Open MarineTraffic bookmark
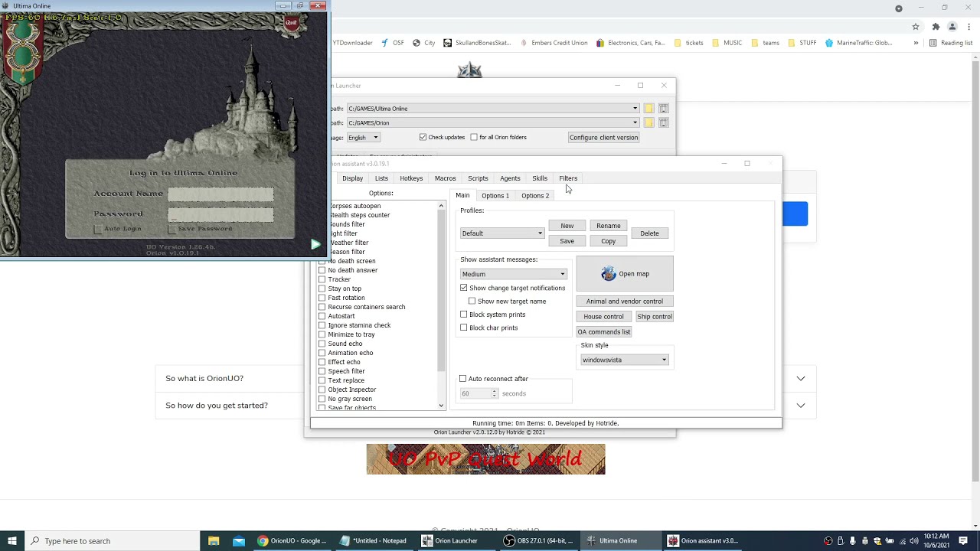Viewport: 980px width, 551px height. point(858,43)
